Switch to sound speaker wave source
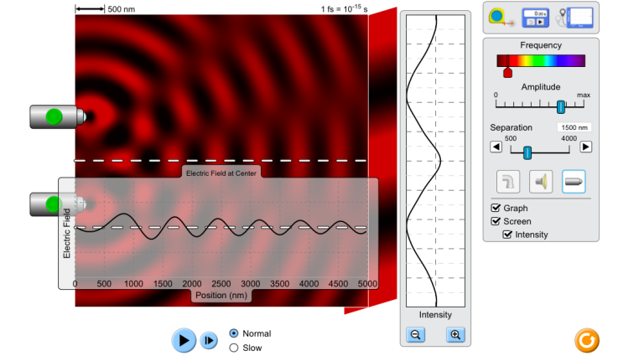This screenshot has width=644, height=356. pyautogui.click(x=541, y=182)
